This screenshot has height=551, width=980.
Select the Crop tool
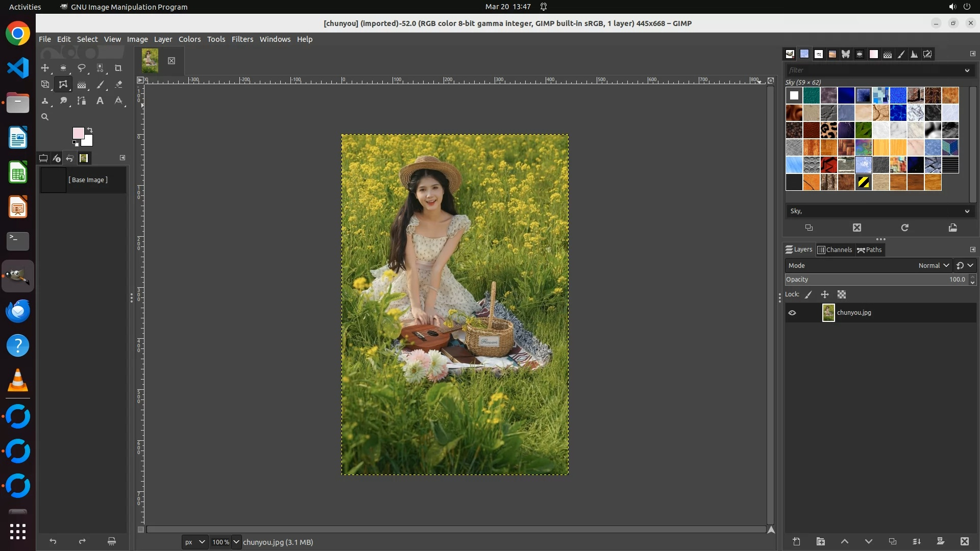tap(118, 68)
